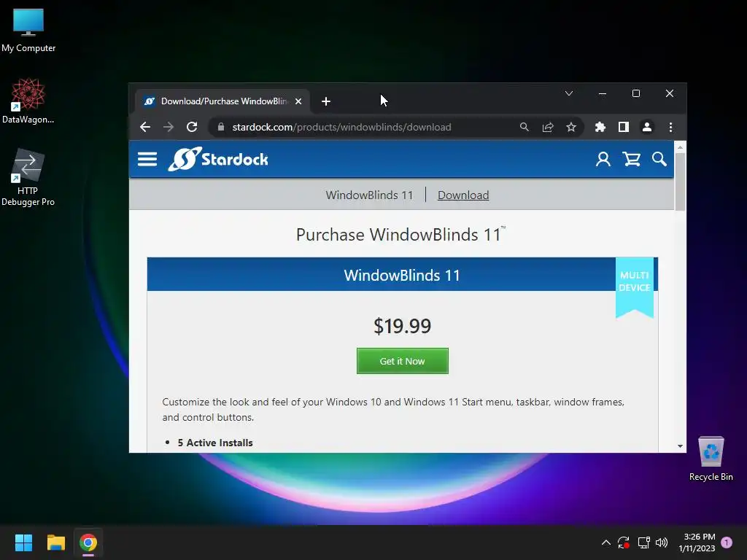Open the network tray icon
This screenshot has width=747, height=560.
(x=643, y=542)
